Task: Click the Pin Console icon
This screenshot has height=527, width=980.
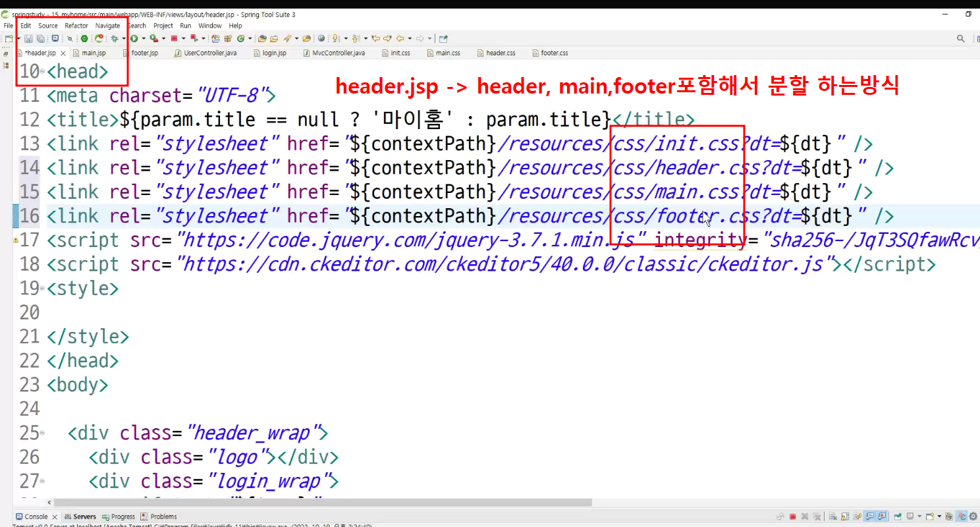Action: pyautogui.click(x=898, y=516)
